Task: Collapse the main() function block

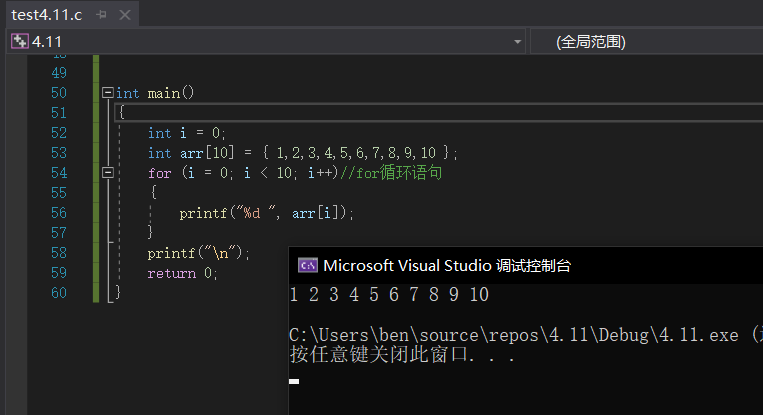Action: coord(108,93)
